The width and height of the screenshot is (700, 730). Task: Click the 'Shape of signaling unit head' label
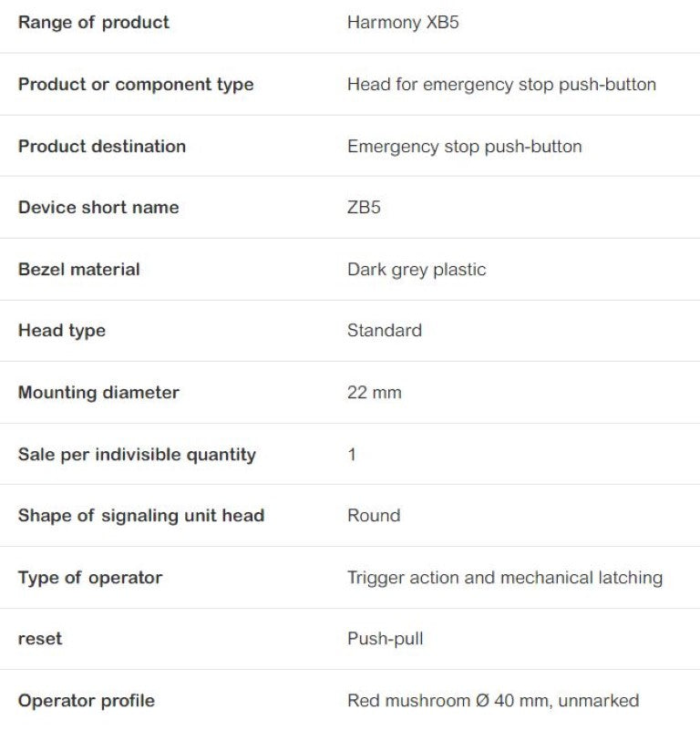click(x=141, y=516)
